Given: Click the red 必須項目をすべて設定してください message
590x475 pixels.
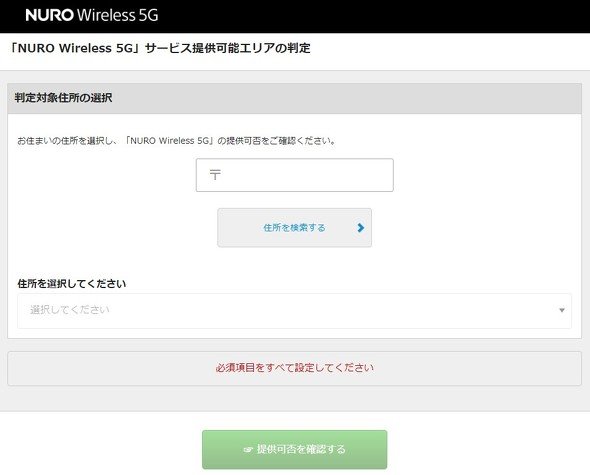Looking at the screenshot, I should (295, 368).
